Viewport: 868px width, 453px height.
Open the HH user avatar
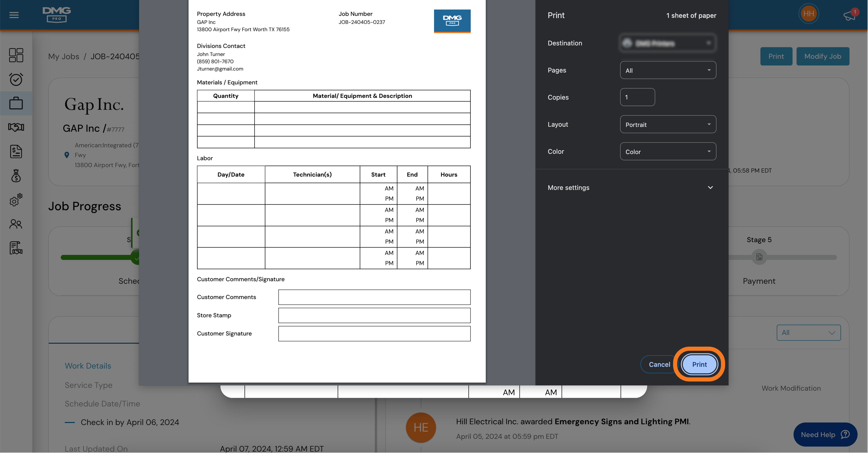808,14
